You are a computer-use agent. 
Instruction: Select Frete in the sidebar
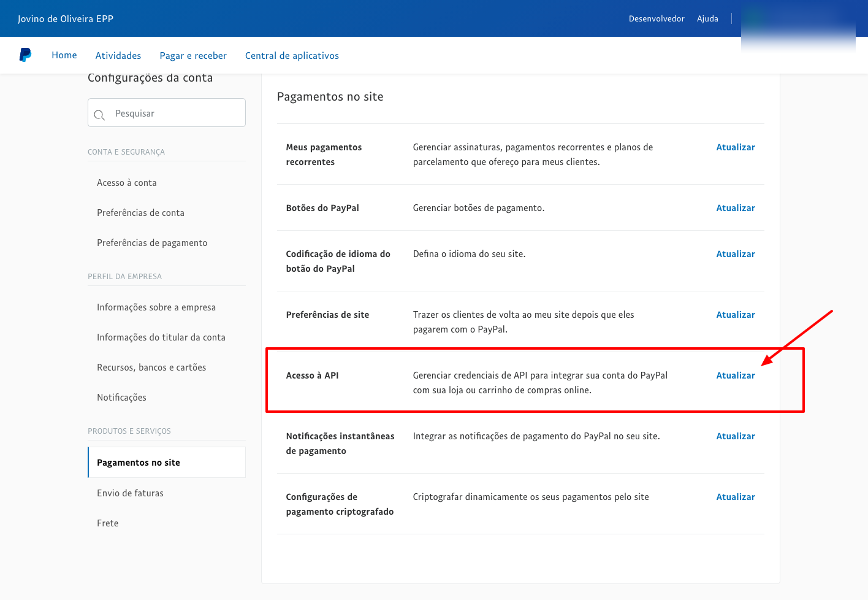tap(108, 523)
